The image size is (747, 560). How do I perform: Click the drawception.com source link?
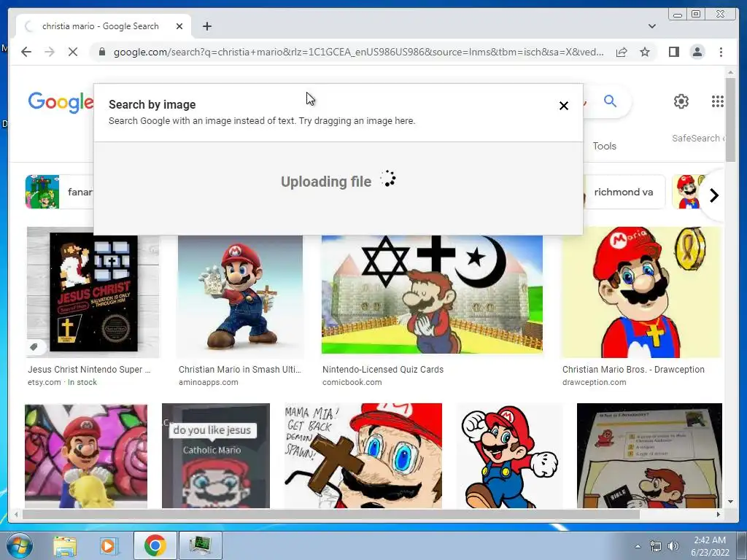point(594,382)
